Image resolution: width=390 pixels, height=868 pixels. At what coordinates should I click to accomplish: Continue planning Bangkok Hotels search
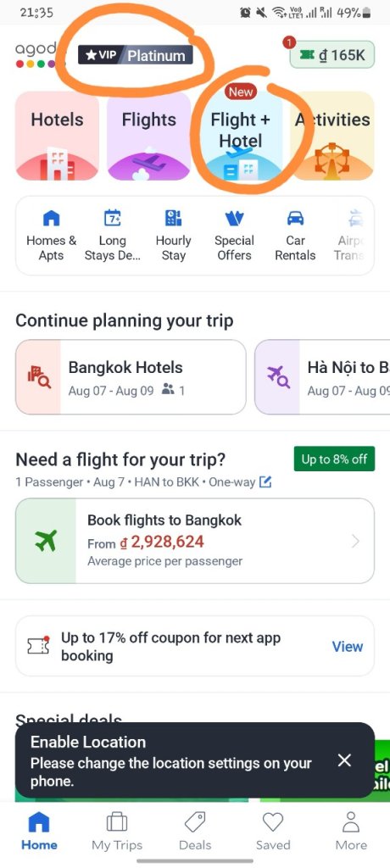pyautogui.click(x=131, y=377)
